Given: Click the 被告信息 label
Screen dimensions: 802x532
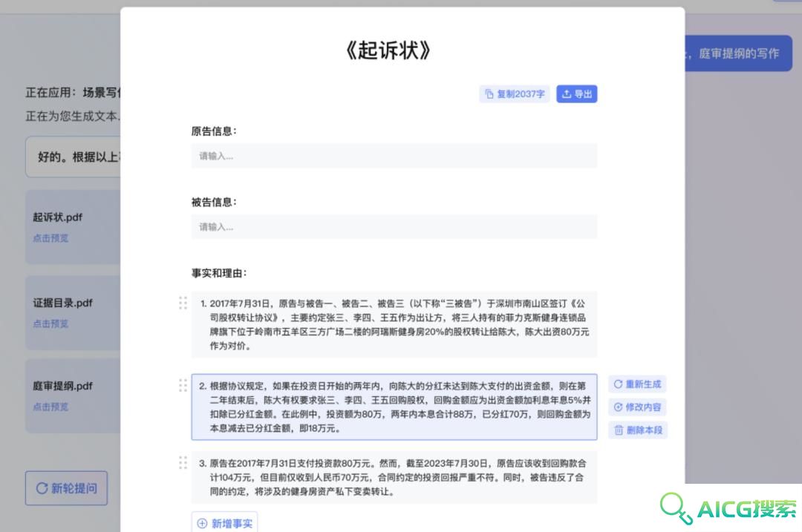Looking at the screenshot, I should click(214, 203).
